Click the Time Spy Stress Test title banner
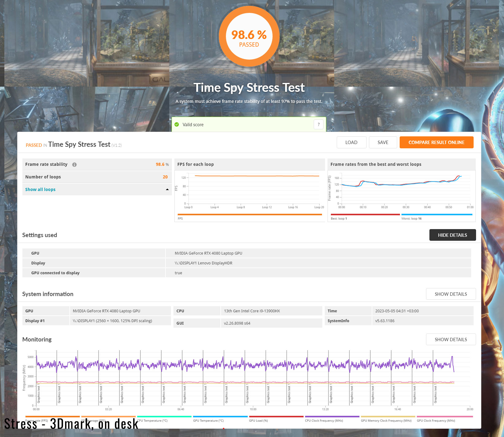Viewport: 504px width, 437px height. [249, 88]
